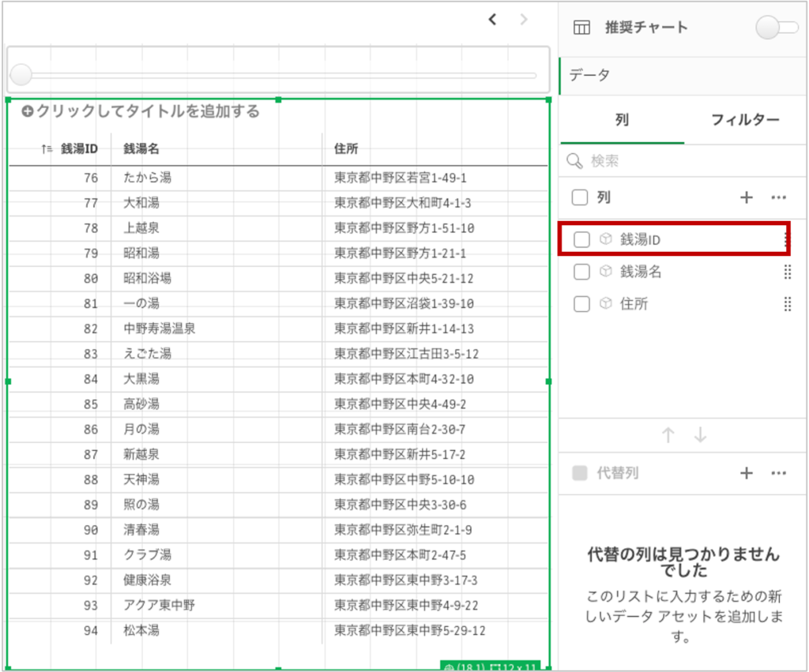Image resolution: width=809 pixels, height=672 pixels.
Task: Select the 列 tab
Action: (x=622, y=120)
